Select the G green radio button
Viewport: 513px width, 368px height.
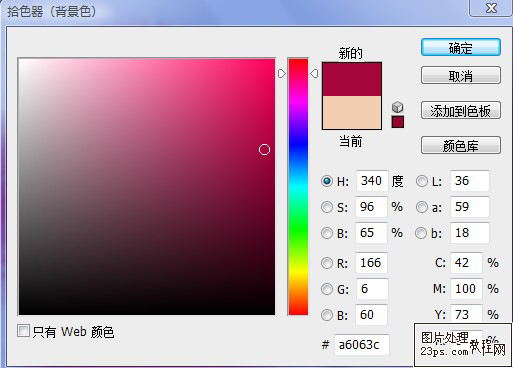pos(327,289)
